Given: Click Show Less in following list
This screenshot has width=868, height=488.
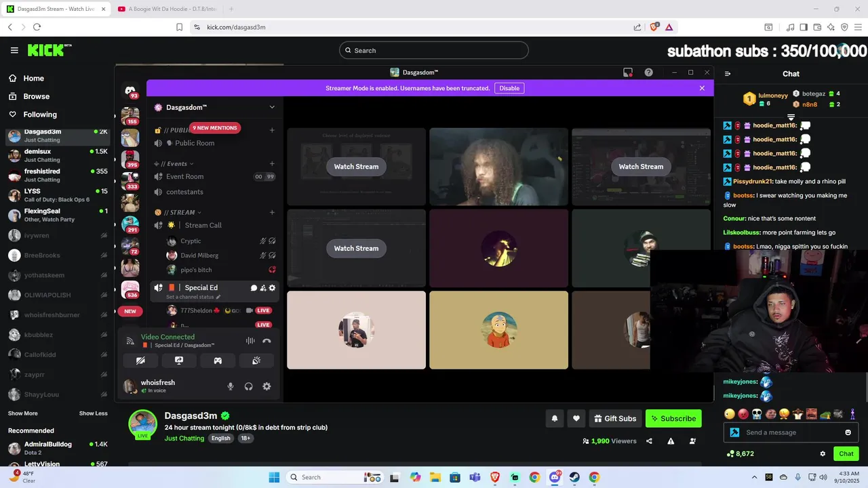Looking at the screenshot, I should [x=93, y=413].
